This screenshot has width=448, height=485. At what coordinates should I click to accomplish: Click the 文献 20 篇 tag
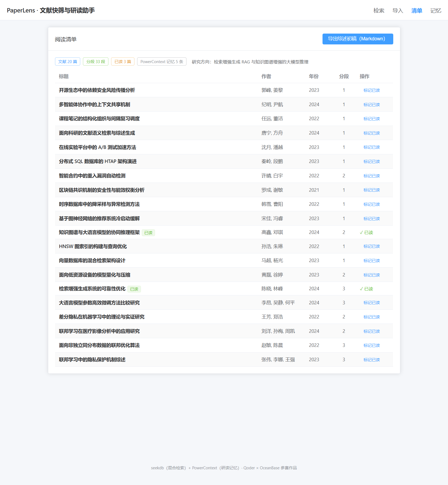pyautogui.click(x=67, y=61)
